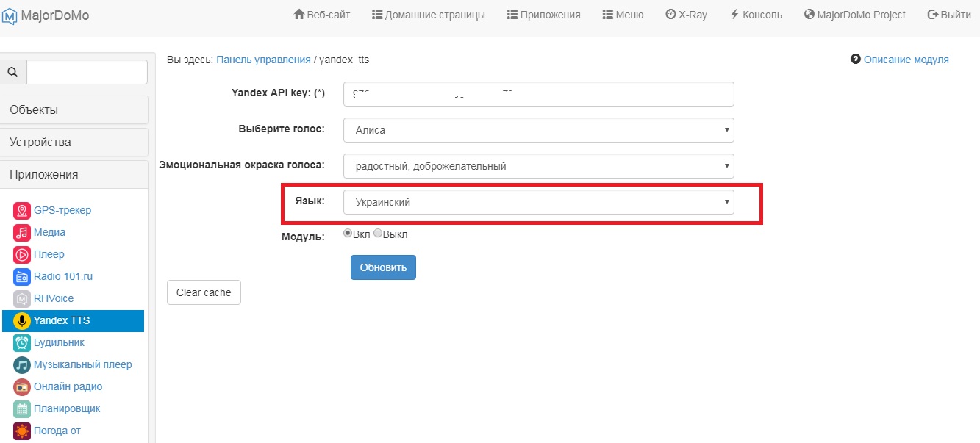
Task: Open the Язык language dropdown
Action: (538, 202)
